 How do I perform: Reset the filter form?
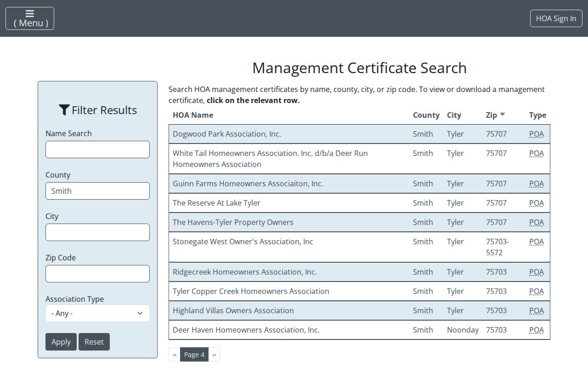click(94, 342)
